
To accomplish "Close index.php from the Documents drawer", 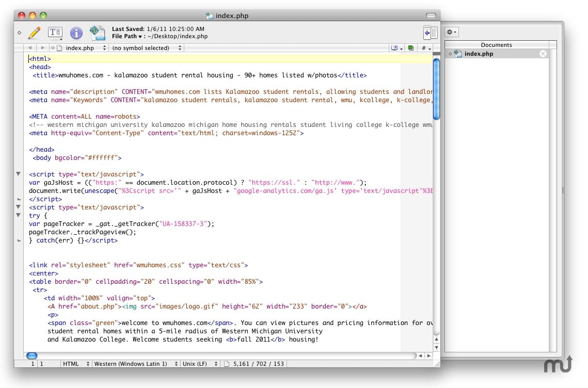I will click(543, 54).
